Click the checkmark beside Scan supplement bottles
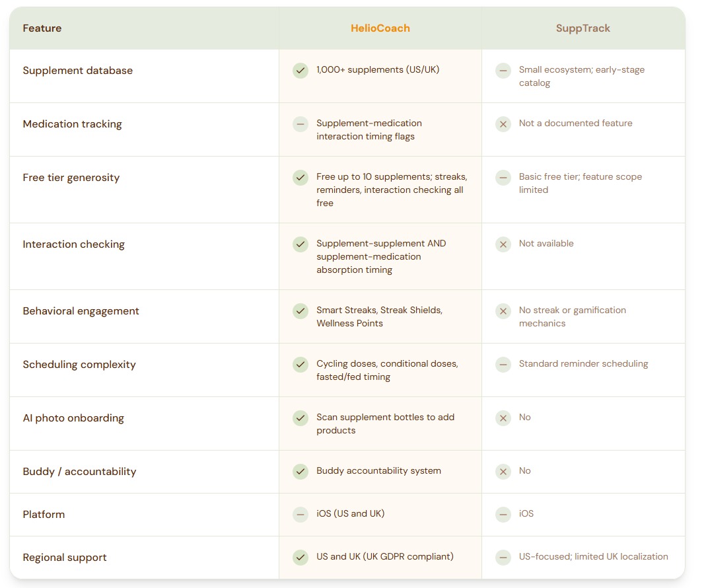The image size is (708, 588). coord(301,418)
